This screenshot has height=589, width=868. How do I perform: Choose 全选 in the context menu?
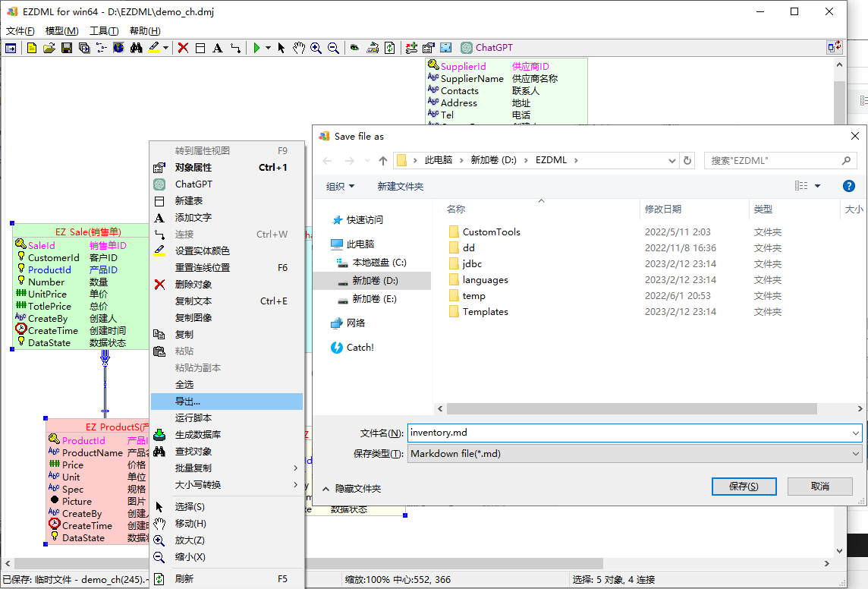coord(227,385)
